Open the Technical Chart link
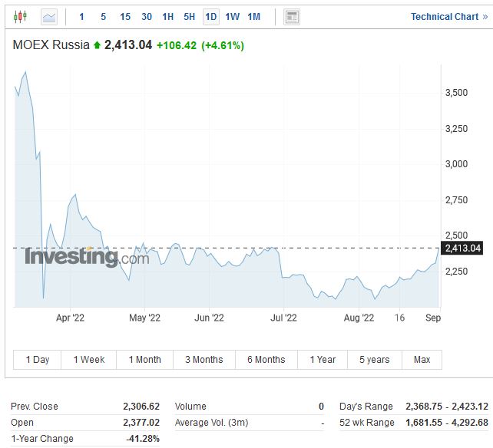This screenshot has height=448, width=493. (x=448, y=16)
